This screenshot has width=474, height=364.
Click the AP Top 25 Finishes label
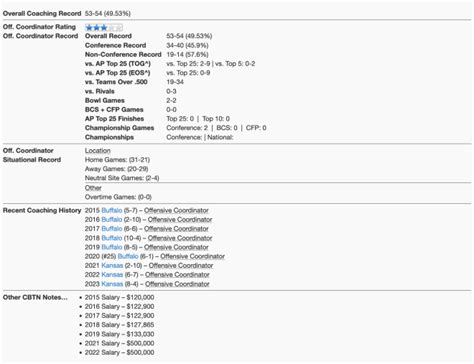click(114, 119)
